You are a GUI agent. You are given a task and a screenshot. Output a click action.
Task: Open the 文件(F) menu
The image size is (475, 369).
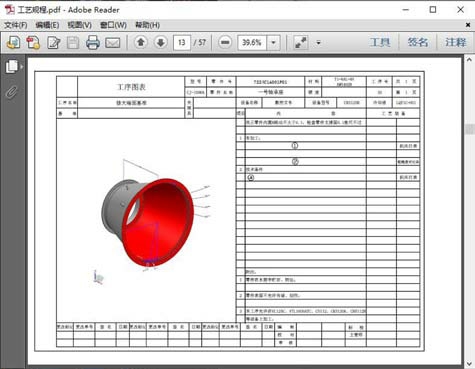tap(16, 25)
